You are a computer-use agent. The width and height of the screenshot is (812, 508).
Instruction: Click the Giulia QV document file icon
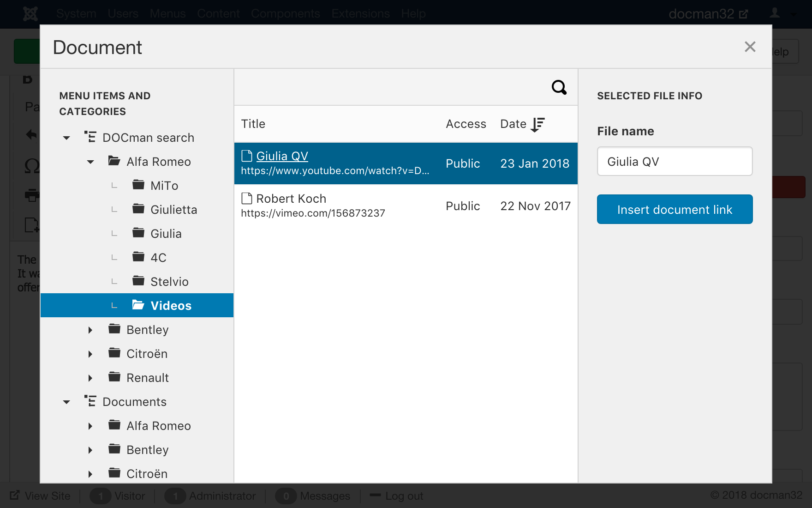(247, 156)
